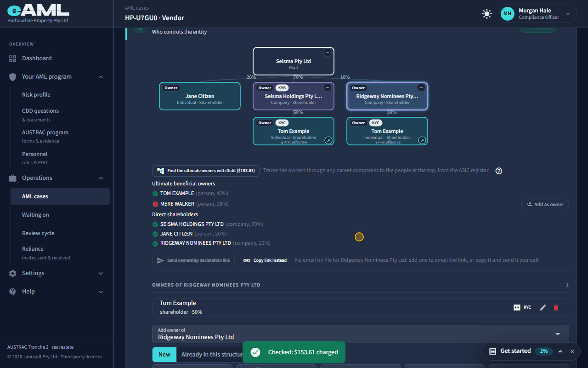Expand the Get started checklist chevron
The width and height of the screenshot is (588, 368).
point(560,351)
